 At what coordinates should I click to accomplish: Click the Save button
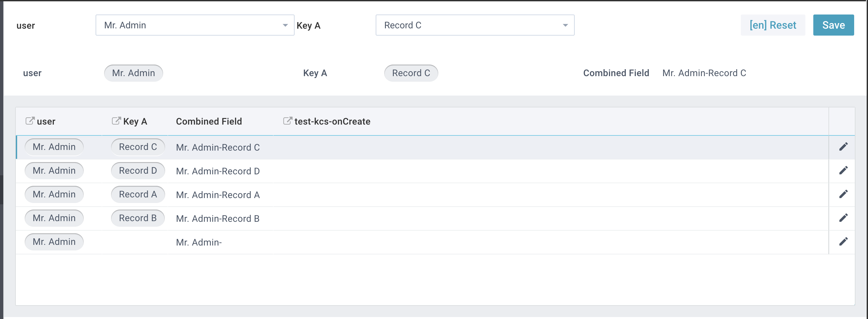pos(834,25)
